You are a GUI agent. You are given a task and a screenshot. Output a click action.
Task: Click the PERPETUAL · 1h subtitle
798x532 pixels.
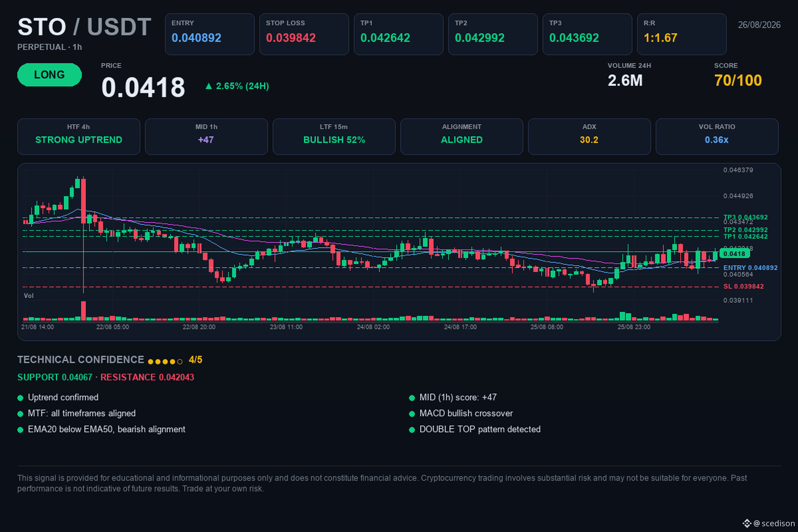coord(50,47)
